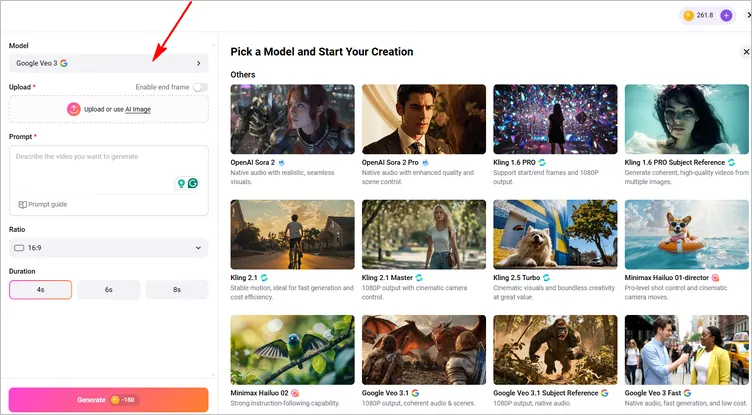Close the Pick a Model panel

(746, 52)
